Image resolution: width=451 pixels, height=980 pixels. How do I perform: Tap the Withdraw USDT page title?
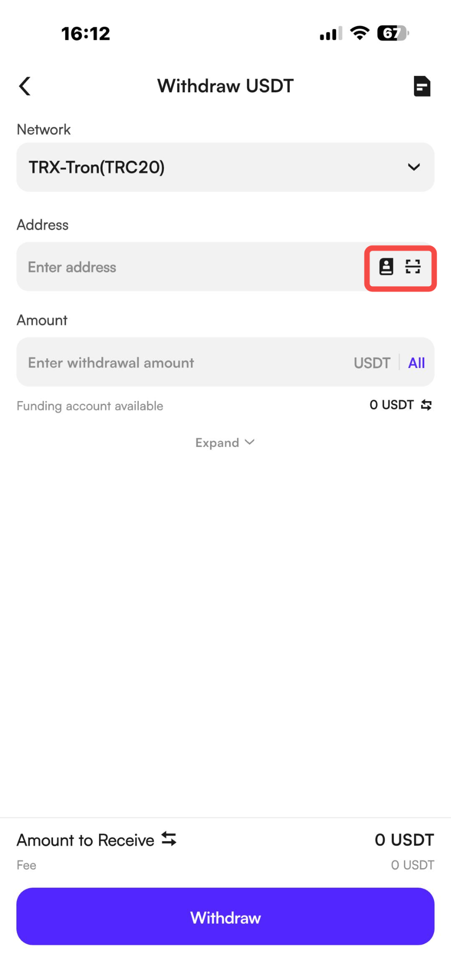pyautogui.click(x=225, y=86)
